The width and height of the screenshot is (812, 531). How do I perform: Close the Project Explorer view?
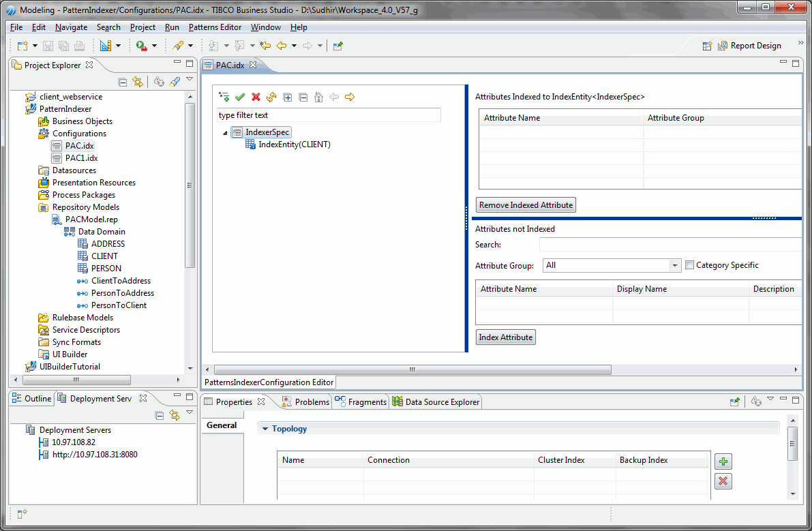tap(89, 65)
